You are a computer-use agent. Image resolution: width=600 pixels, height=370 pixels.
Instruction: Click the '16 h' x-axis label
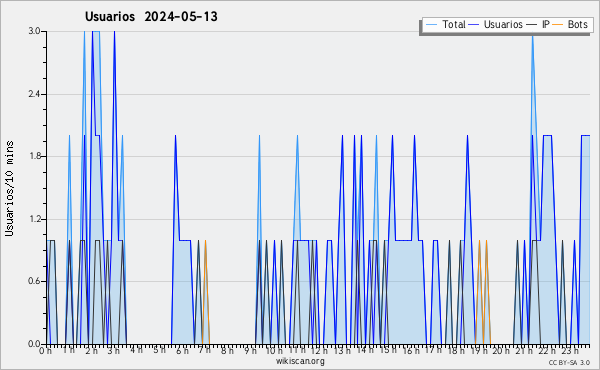tap(411, 350)
